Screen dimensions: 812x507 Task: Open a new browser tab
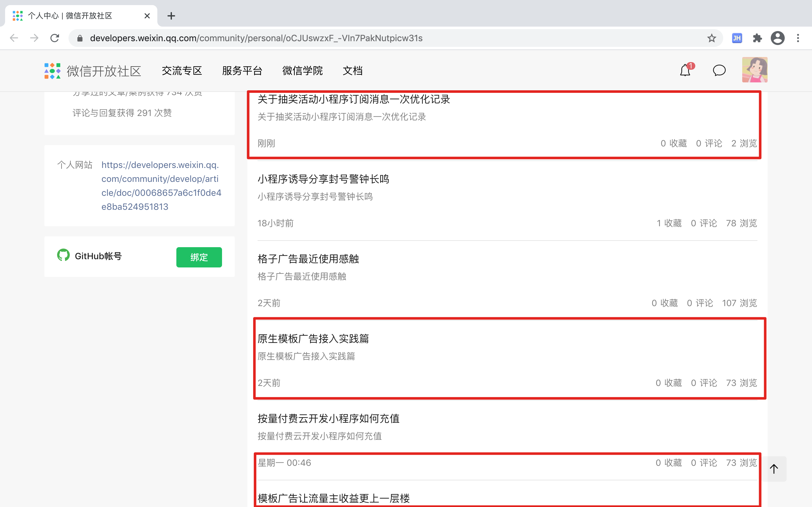coord(171,16)
